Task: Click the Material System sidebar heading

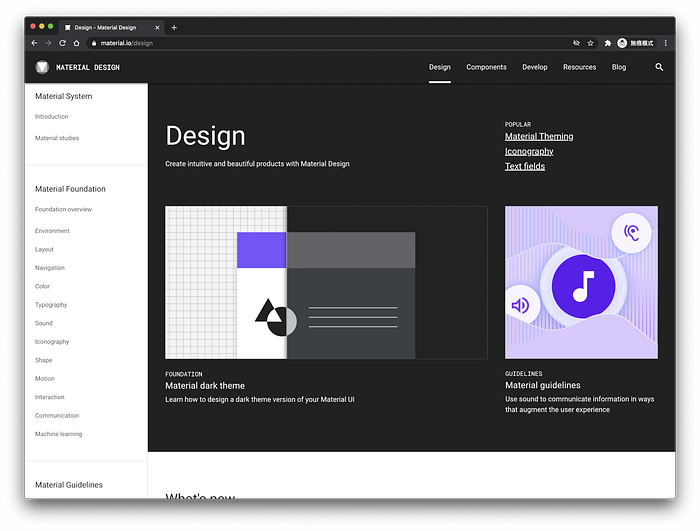Action: point(64,96)
